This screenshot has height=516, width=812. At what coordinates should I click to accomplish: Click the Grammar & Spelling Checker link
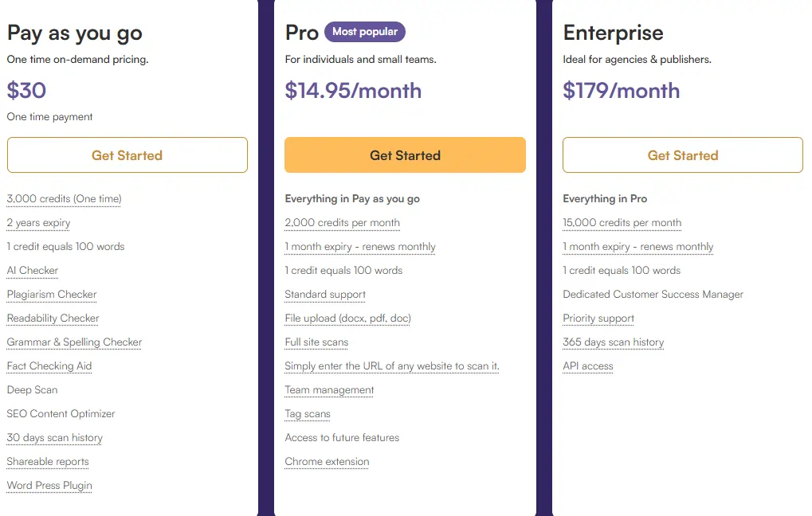click(x=73, y=342)
